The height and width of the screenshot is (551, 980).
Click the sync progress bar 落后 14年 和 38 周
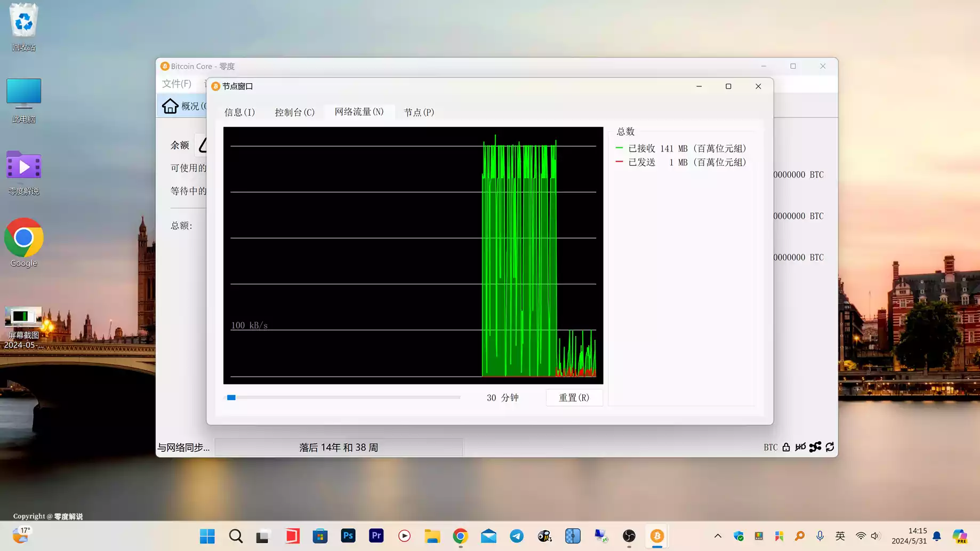point(339,448)
